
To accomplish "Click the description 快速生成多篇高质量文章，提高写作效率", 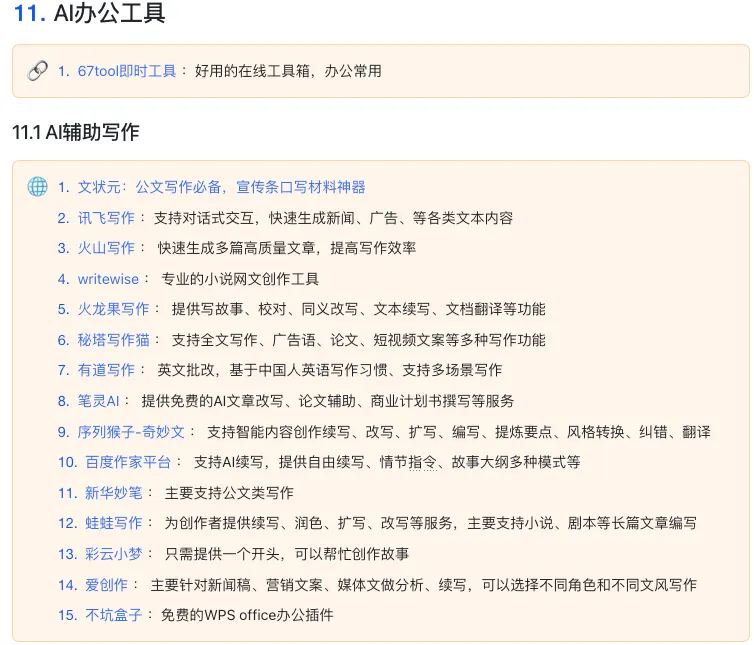I will [287, 248].
